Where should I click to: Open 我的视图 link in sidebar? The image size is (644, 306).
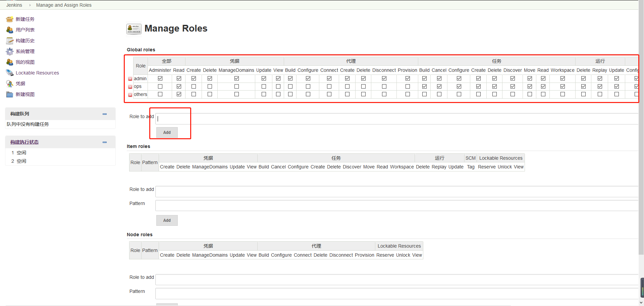tap(25, 62)
